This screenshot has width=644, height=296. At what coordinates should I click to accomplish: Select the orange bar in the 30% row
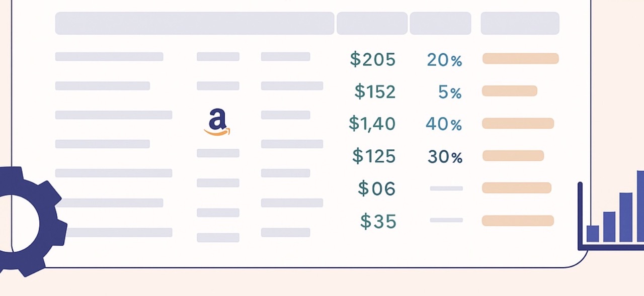(513, 156)
